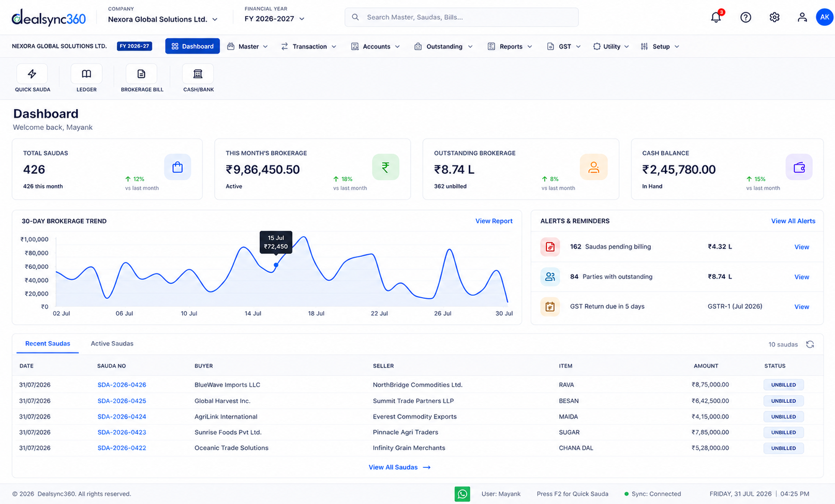View the Parties with outstanding alert
The image size is (835, 504).
click(801, 277)
